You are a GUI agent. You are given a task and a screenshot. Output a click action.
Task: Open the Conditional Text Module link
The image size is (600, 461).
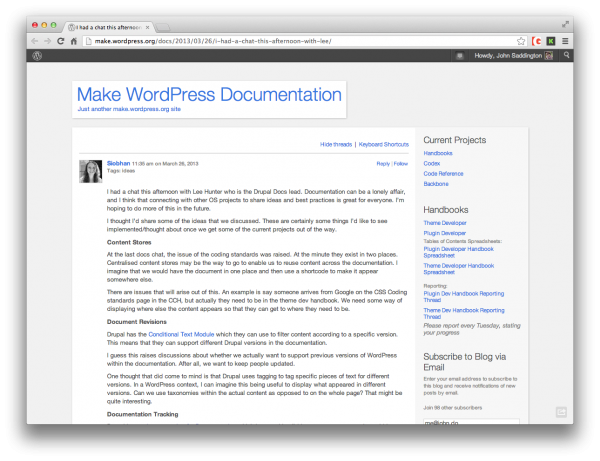point(181,334)
